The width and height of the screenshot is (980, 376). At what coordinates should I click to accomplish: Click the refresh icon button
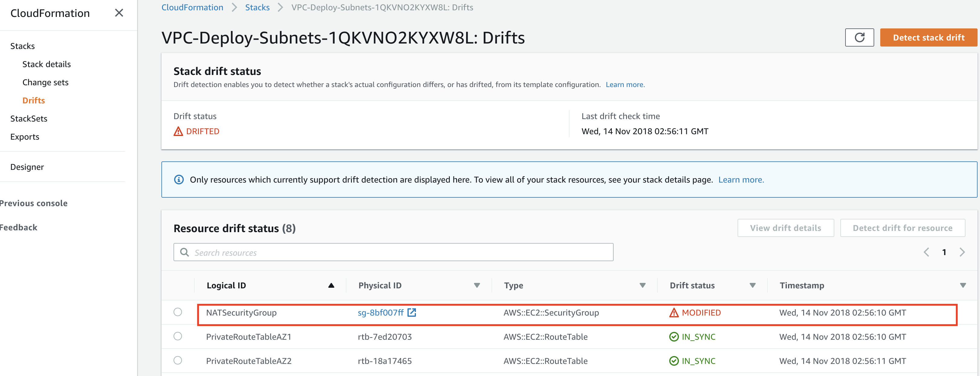tap(859, 37)
